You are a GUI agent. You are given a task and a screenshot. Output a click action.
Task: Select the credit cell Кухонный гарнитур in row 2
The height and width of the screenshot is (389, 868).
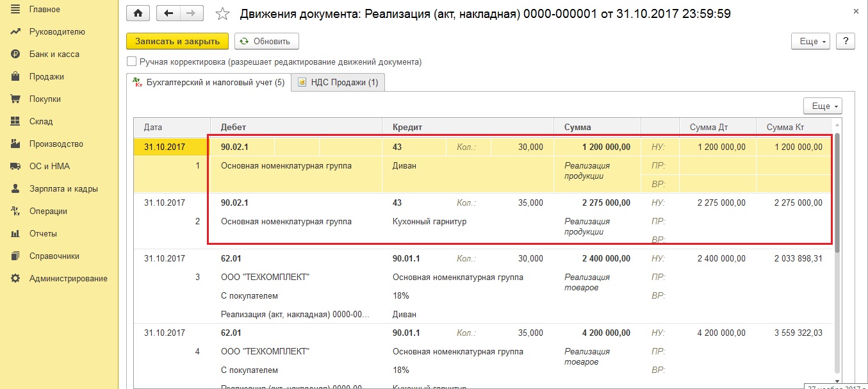(429, 221)
